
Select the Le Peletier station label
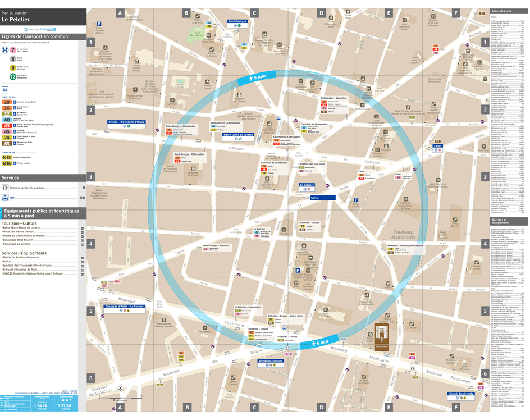(x=307, y=185)
